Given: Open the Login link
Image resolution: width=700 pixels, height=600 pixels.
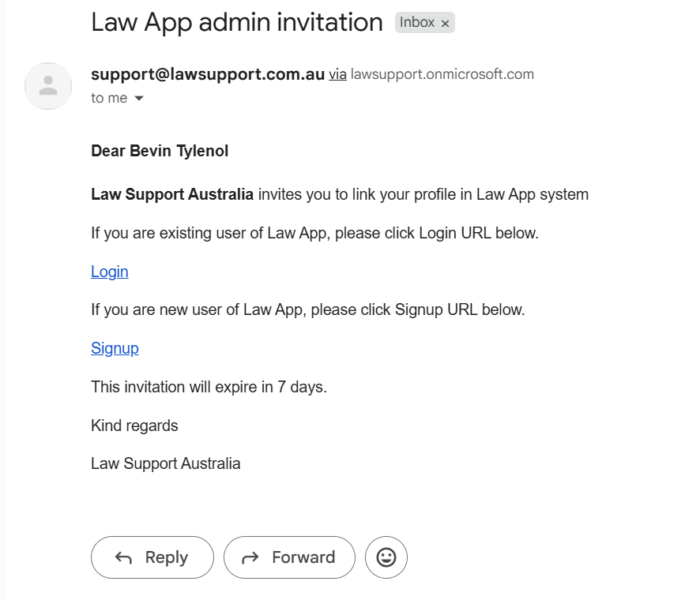Looking at the screenshot, I should coord(110,272).
